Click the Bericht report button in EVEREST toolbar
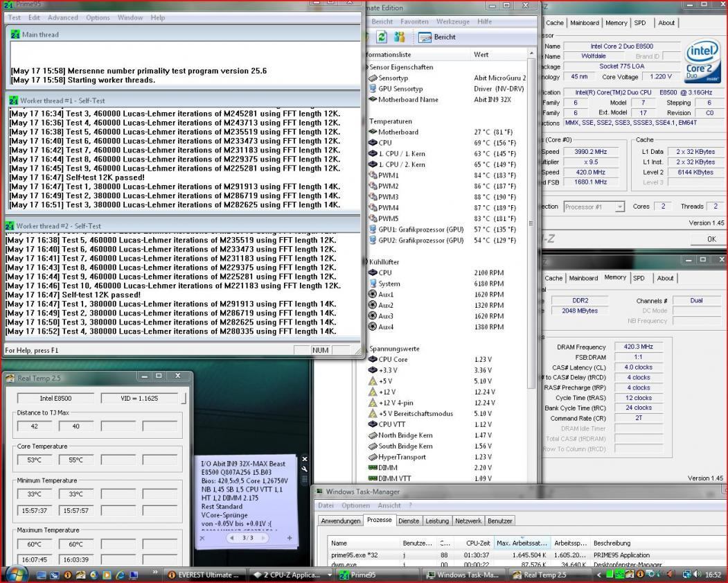728x583 pixels. click(437, 37)
